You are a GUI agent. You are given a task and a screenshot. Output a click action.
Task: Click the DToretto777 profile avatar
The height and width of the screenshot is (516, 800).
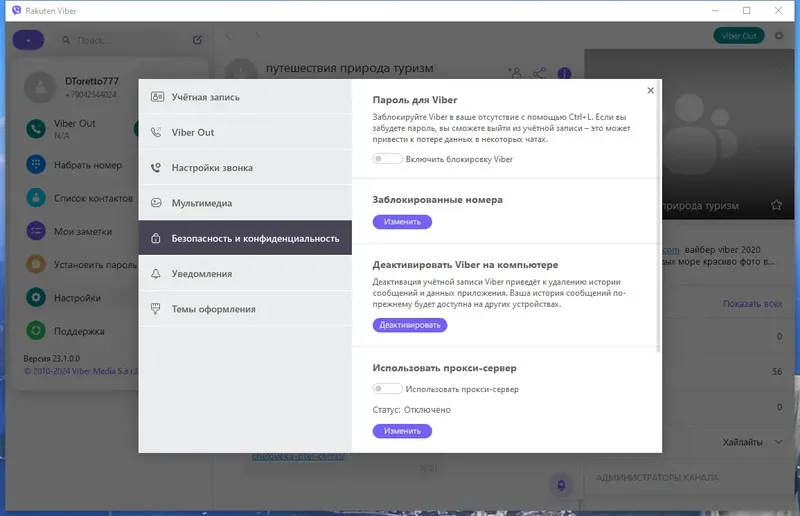tap(40, 87)
